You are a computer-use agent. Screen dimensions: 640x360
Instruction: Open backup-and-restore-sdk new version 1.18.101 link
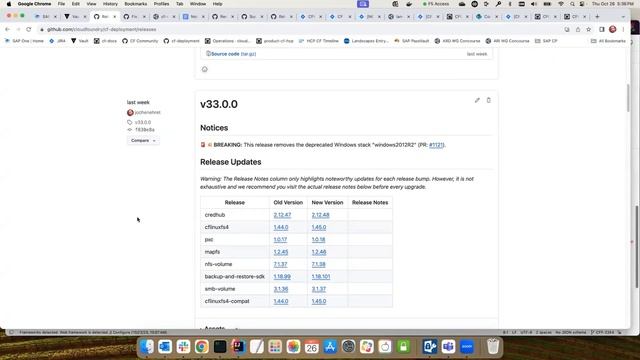[x=321, y=277]
